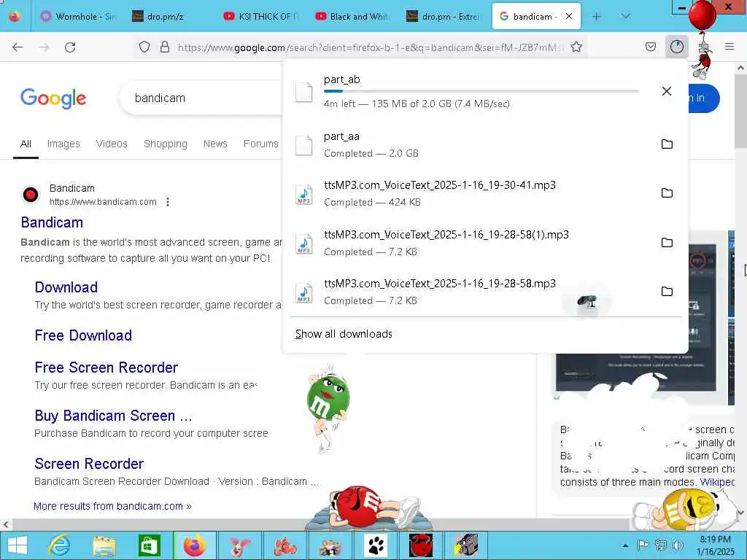747x560 pixels.
Task: Open the Bandicam result title link
Action: click(x=52, y=222)
